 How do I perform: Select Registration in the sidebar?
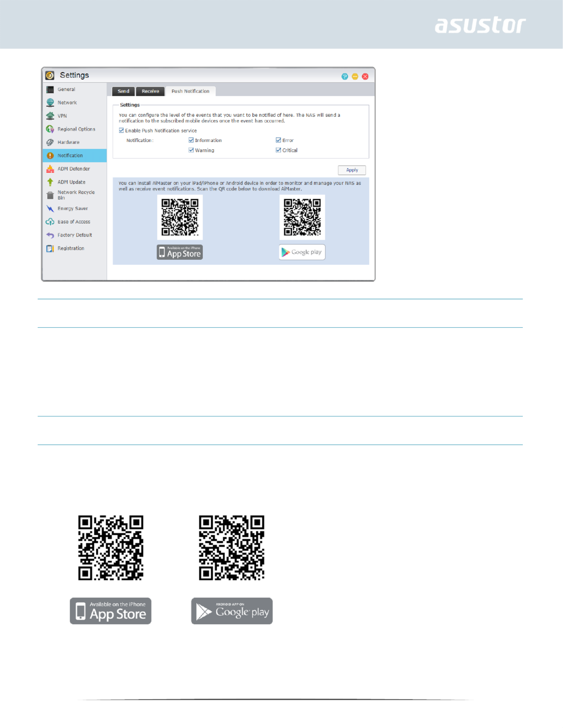point(71,248)
